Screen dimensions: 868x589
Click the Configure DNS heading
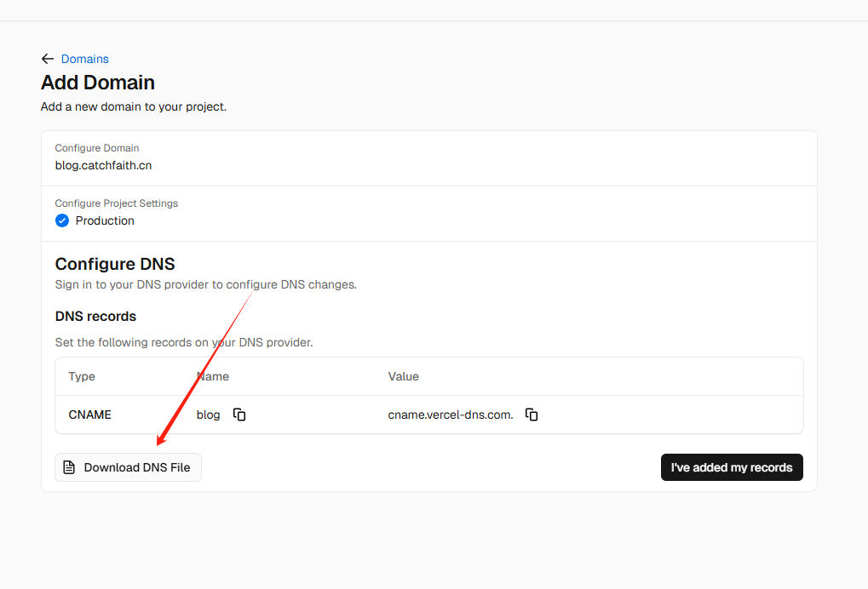coord(115,264)
